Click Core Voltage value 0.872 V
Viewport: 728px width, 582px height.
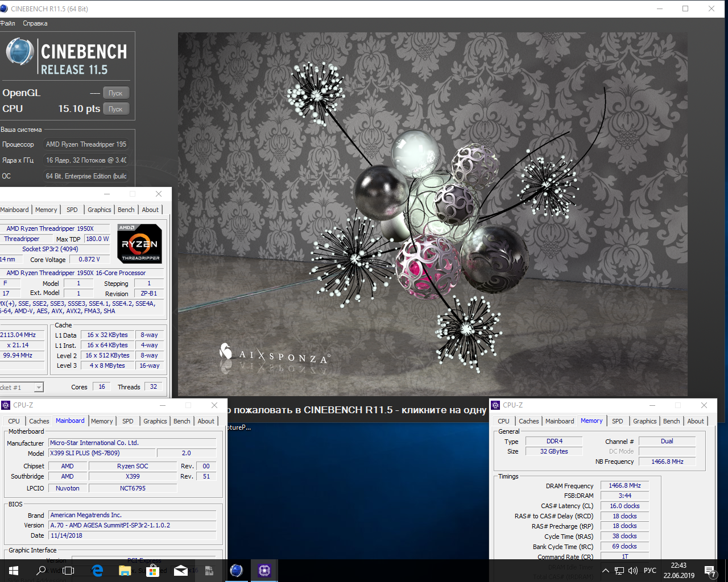89,259
